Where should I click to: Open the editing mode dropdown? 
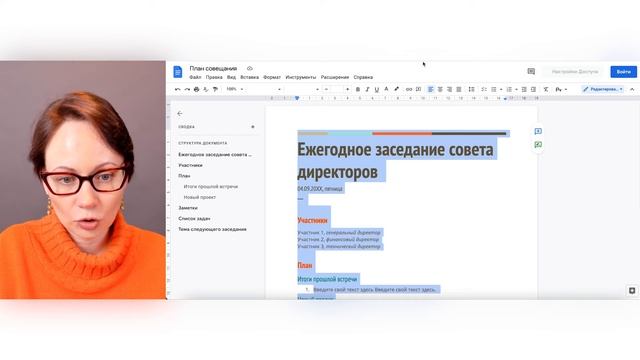pyautogui.click(x=603, y=89)
